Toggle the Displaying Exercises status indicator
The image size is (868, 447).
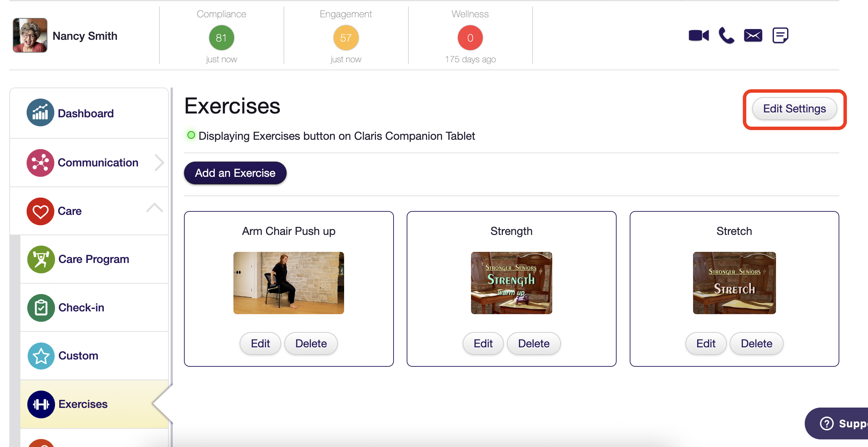pyautogui.click(x=192, y=136)
